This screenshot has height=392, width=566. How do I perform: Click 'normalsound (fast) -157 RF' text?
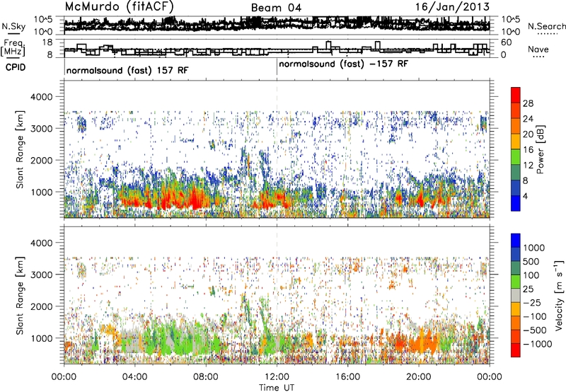[x=344, y=64]
